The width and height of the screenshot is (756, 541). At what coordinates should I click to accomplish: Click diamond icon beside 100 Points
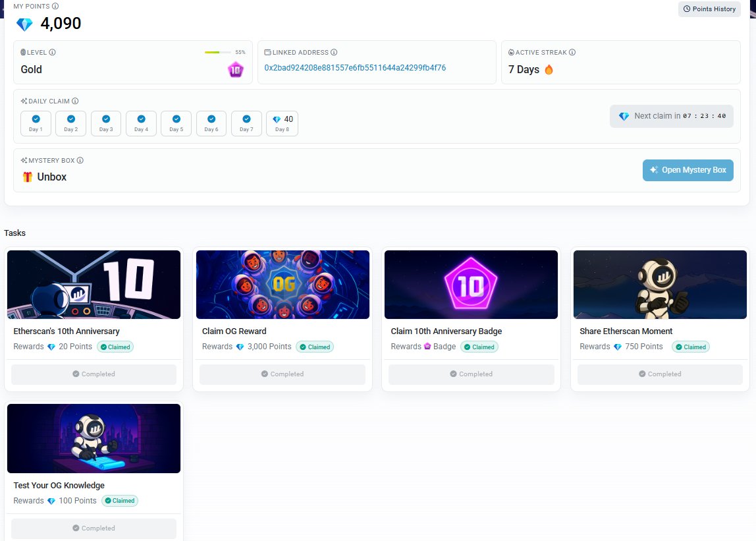point(51,501)
